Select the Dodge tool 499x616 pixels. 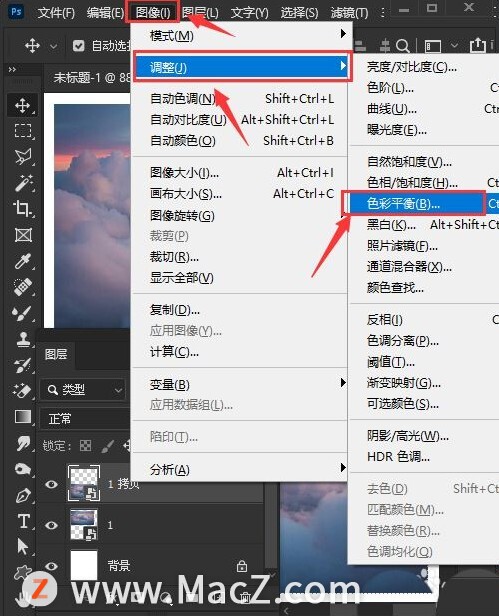[22, 469]
